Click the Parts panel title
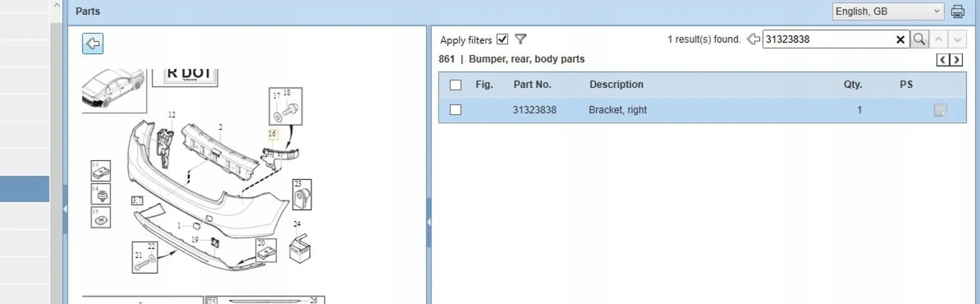The height and width of the screenshot is (304, 980). 88,11
